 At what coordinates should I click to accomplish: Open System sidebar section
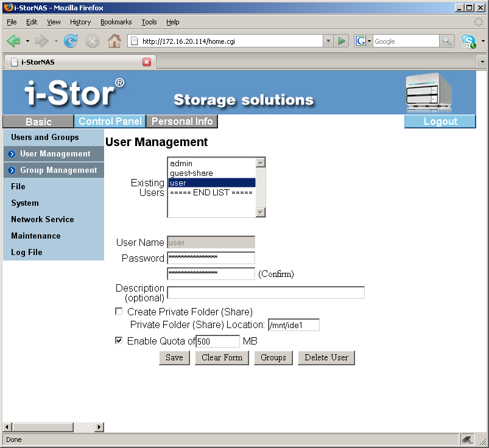pos(25,203)
